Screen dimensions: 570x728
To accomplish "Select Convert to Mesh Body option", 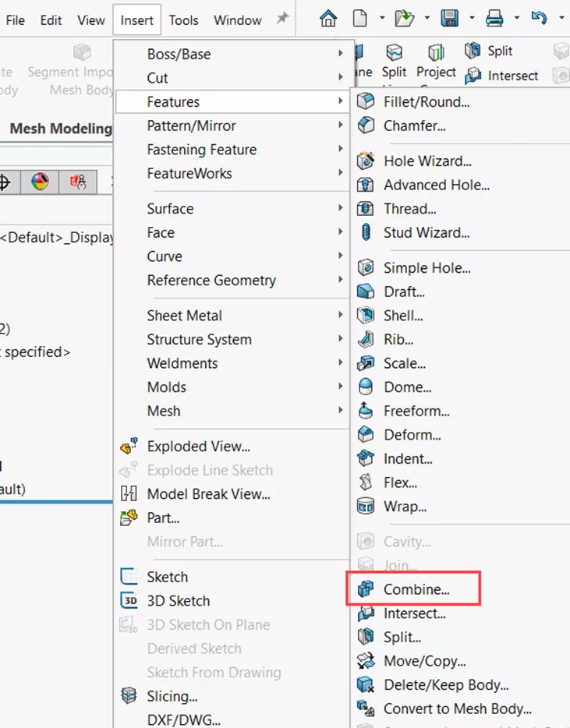I will pos(457,709).
